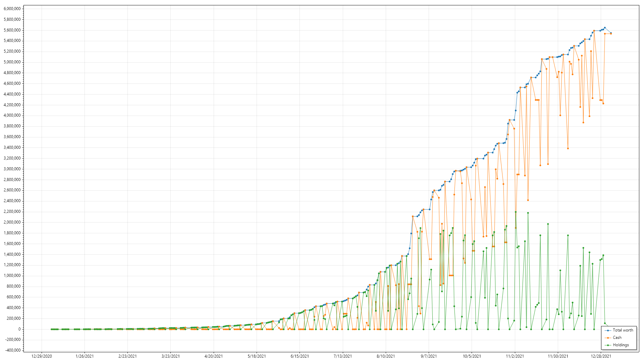Click the blue Total worth legend marker
Screen dimensions: 644x362
coord(608,330)
